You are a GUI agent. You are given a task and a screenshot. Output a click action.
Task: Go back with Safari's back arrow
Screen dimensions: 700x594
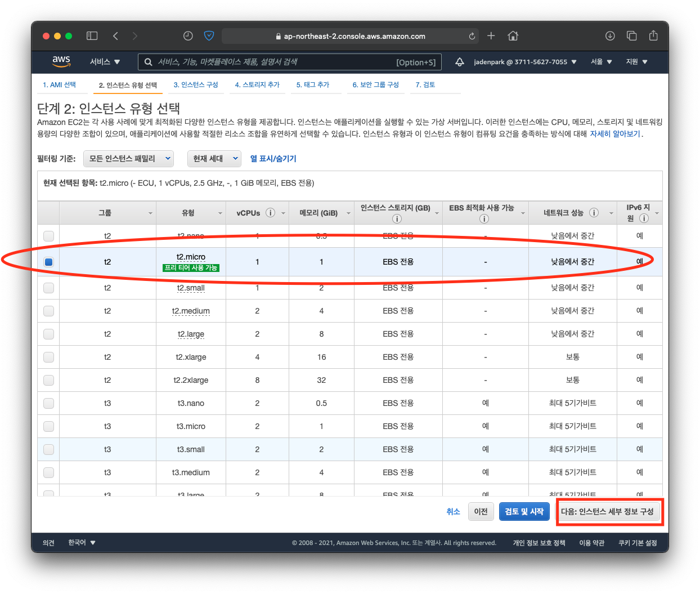115,36
